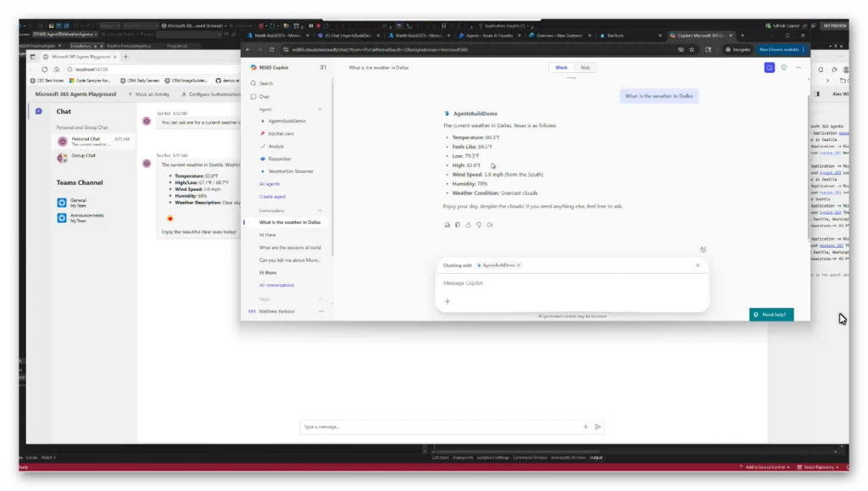Collapse the Conversations section in Copilot sidebar

tap(320, 211)
